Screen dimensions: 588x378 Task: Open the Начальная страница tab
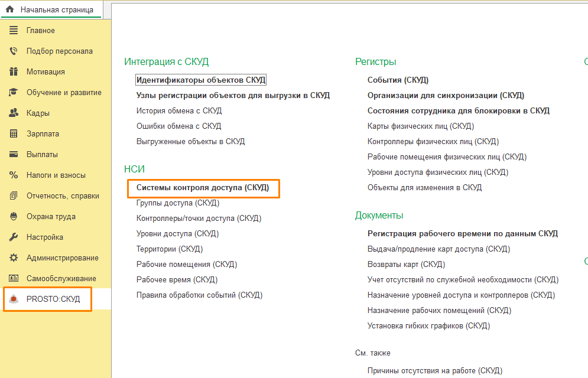56,9
